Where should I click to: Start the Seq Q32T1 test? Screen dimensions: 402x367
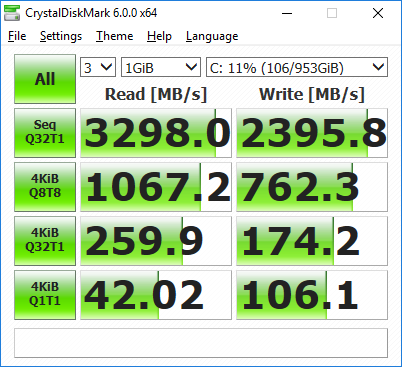45,133
